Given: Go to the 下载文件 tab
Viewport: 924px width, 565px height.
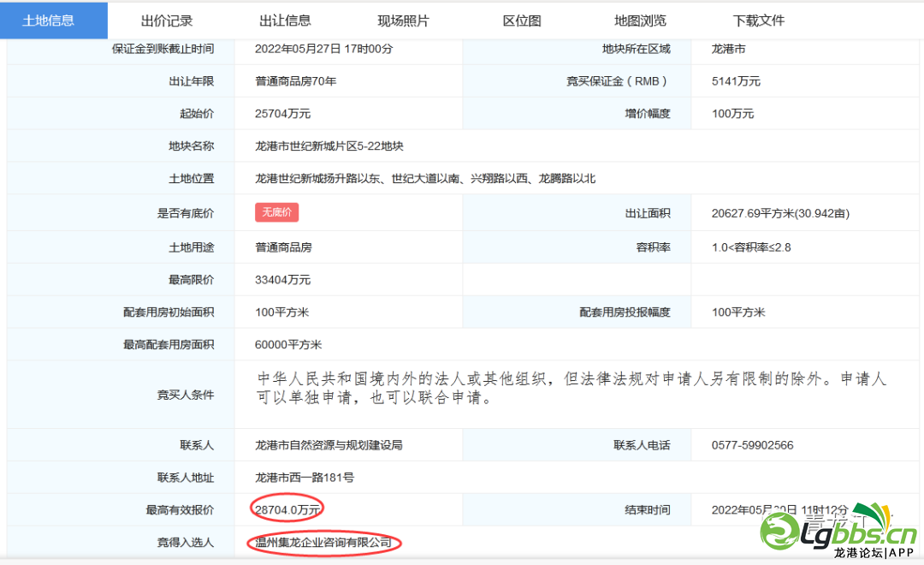Looking at the screenshot, I should pos(758,21).
